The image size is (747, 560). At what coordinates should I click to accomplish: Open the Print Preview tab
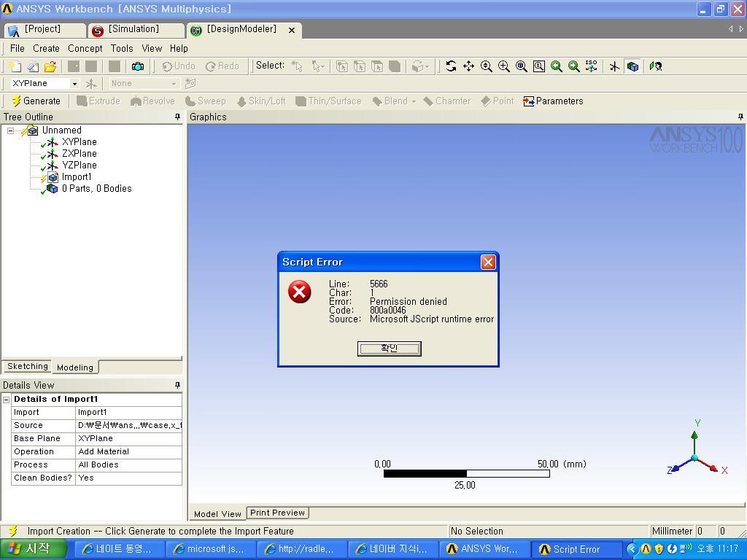(277, 513)
